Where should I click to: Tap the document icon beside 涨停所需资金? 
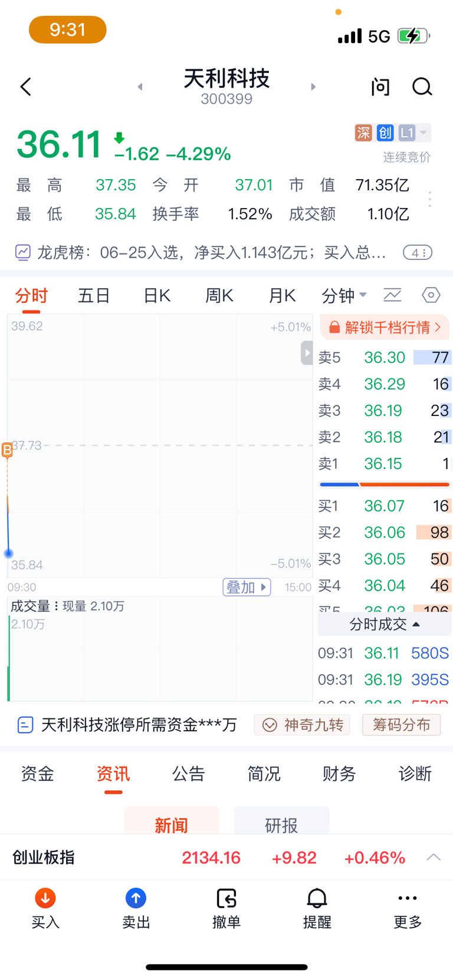coord(25,725)
